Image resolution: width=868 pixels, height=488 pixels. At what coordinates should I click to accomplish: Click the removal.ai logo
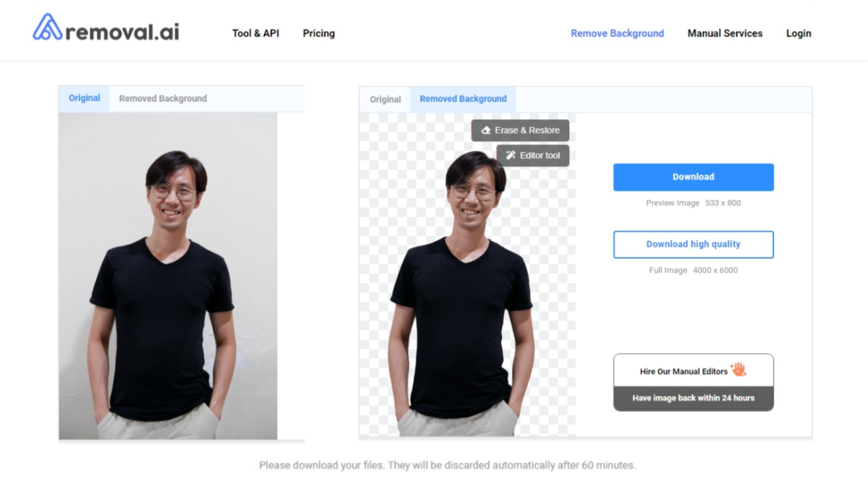105,31
